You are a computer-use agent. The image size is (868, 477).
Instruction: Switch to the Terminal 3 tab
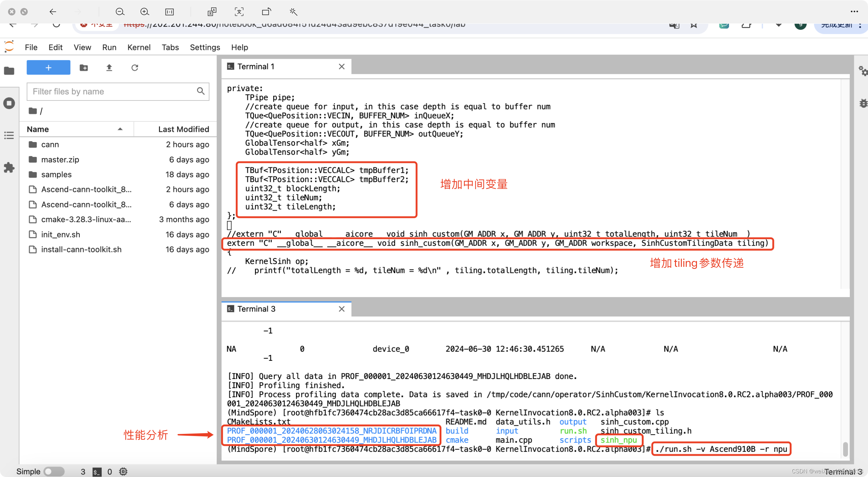[x=256, y=309]
